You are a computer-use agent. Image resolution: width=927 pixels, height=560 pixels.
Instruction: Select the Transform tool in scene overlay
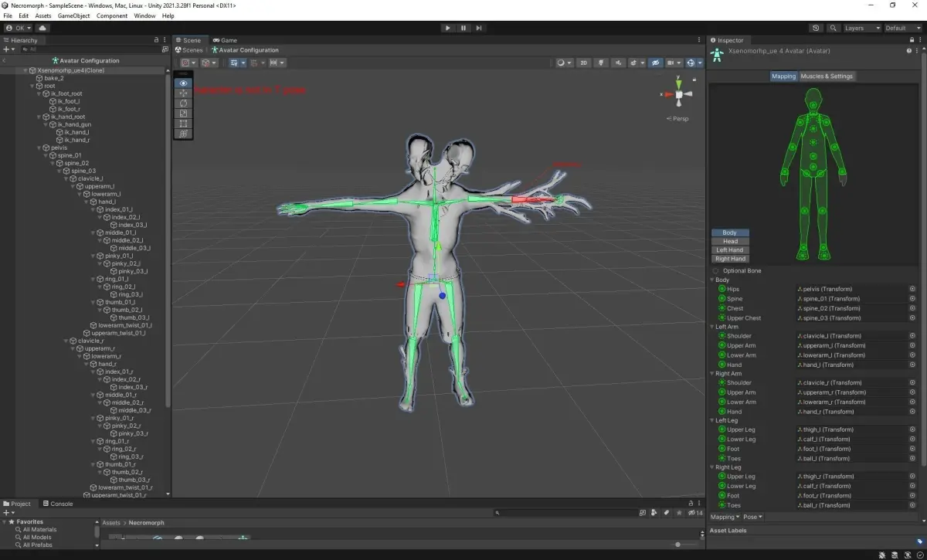tap(183, 133)
